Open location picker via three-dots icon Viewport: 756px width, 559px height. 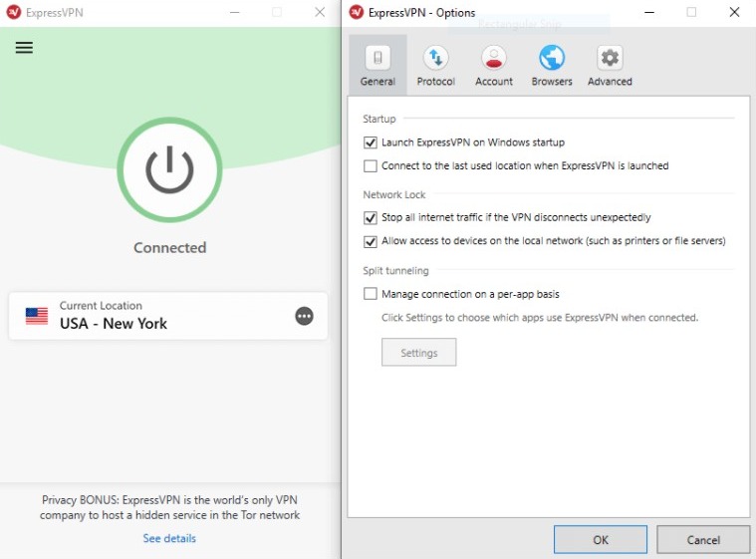304,316
